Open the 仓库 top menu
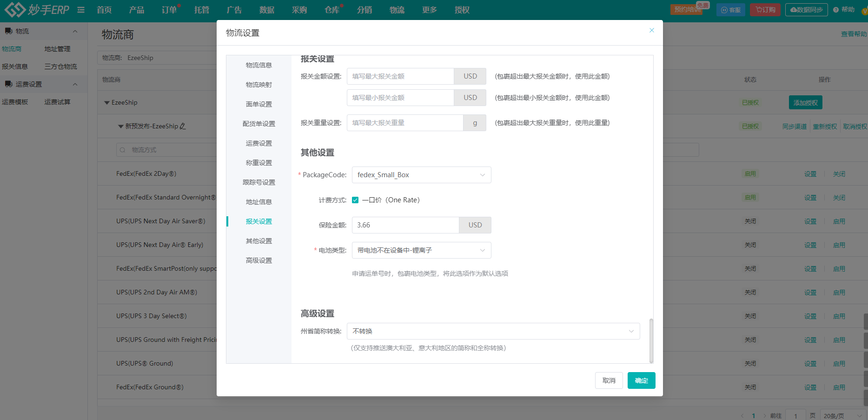The height and width of the screenshot is (420, 868). tap(332, 10)
